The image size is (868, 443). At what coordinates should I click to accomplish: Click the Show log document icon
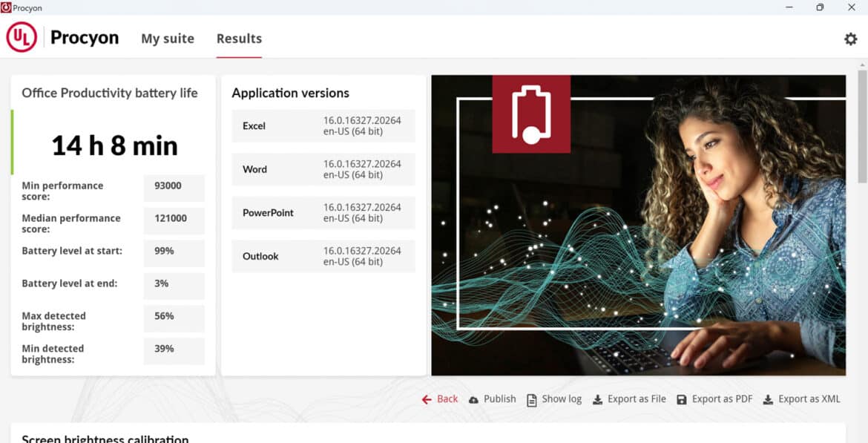click(x=531, y=400)
